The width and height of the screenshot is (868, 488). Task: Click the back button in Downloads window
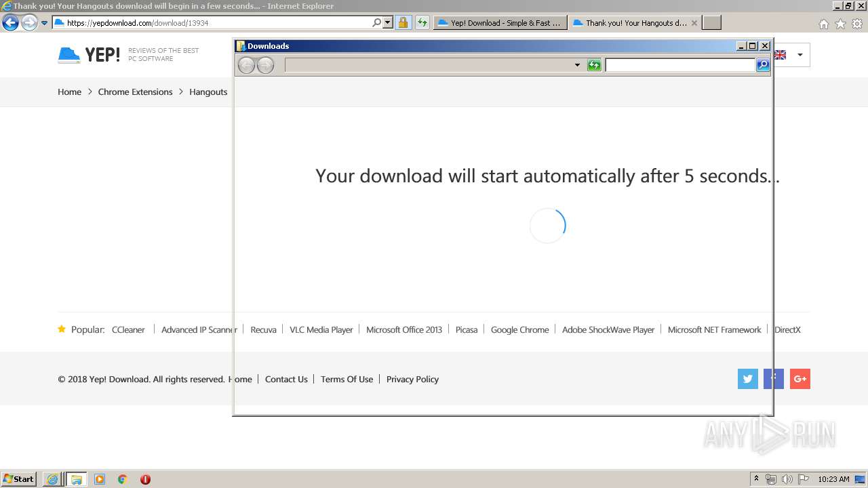tap(246, 65)
